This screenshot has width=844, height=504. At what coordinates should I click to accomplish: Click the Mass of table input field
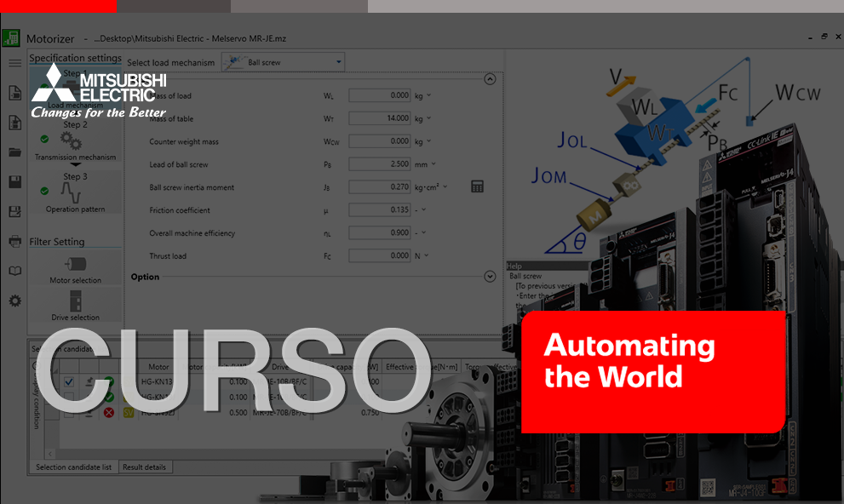pyautogui.click(x=379, y=118)
